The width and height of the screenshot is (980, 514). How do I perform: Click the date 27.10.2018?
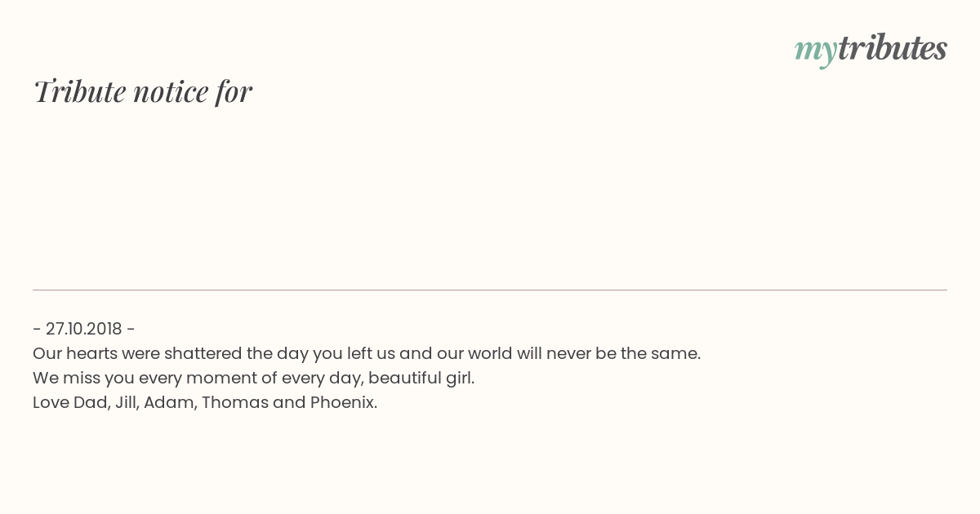84,329
